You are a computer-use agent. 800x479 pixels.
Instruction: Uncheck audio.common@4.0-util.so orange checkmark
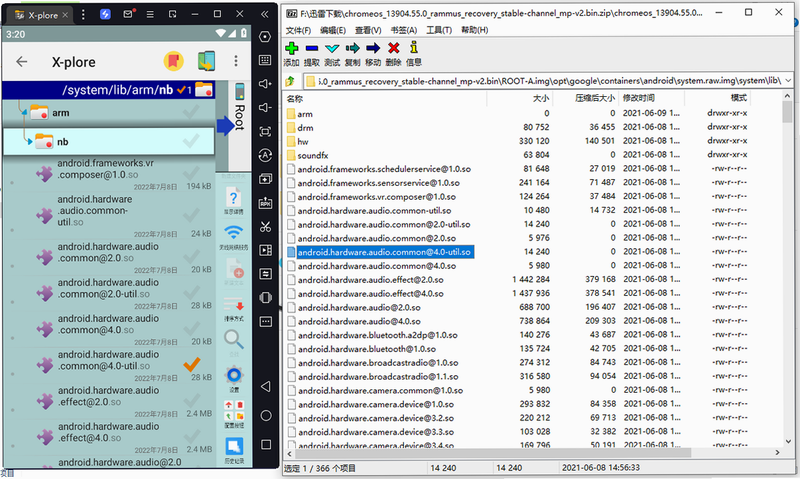click(192, 364)
